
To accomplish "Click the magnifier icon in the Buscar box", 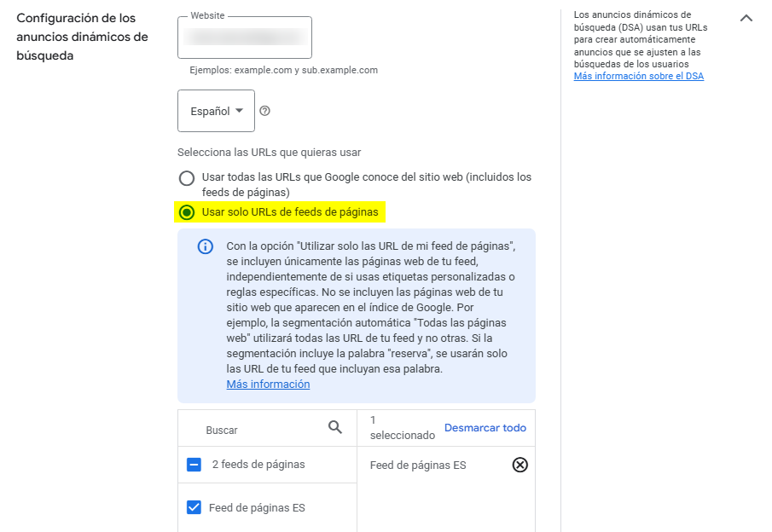I will tap(335, 428).
